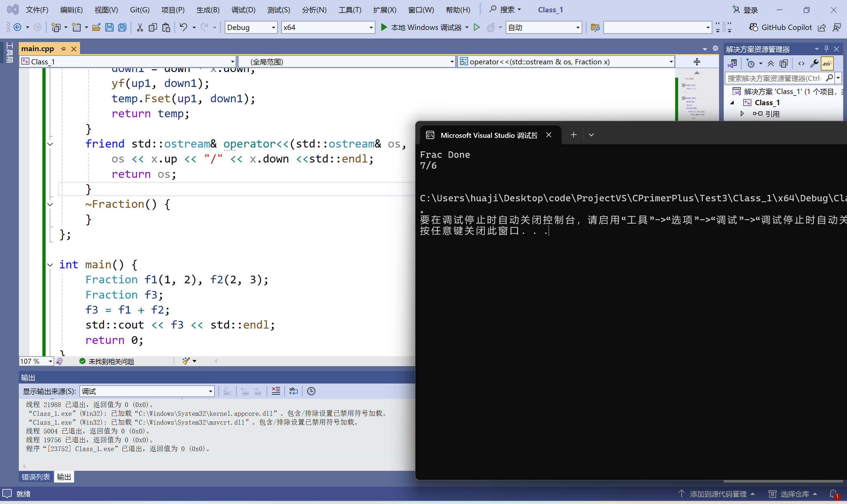Save all files with Save All icon
This screenshot has width=847, height=504.
pos(122,27)
